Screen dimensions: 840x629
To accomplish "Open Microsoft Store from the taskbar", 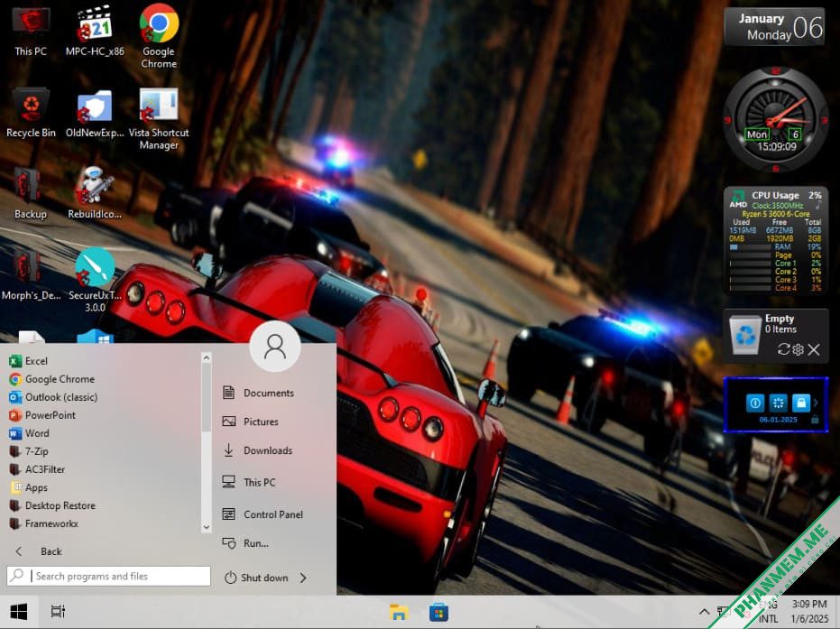I will [x=438, y=612].
